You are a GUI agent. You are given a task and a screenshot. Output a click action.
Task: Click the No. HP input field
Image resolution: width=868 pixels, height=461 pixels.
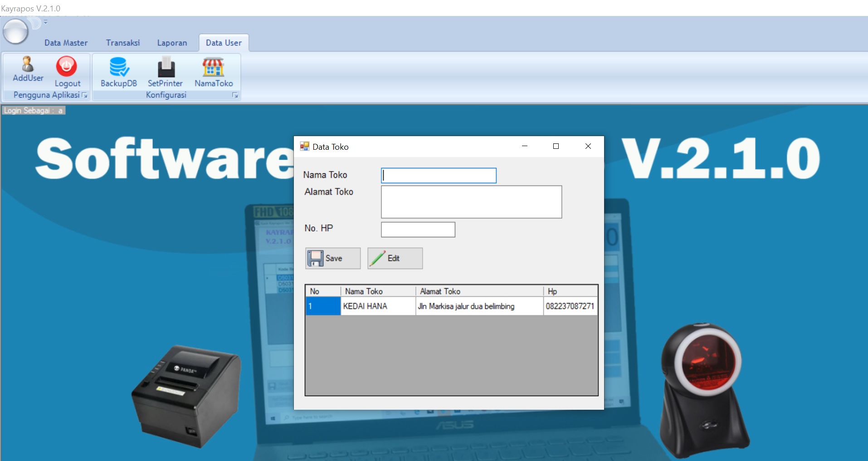(x=418, y=230)
